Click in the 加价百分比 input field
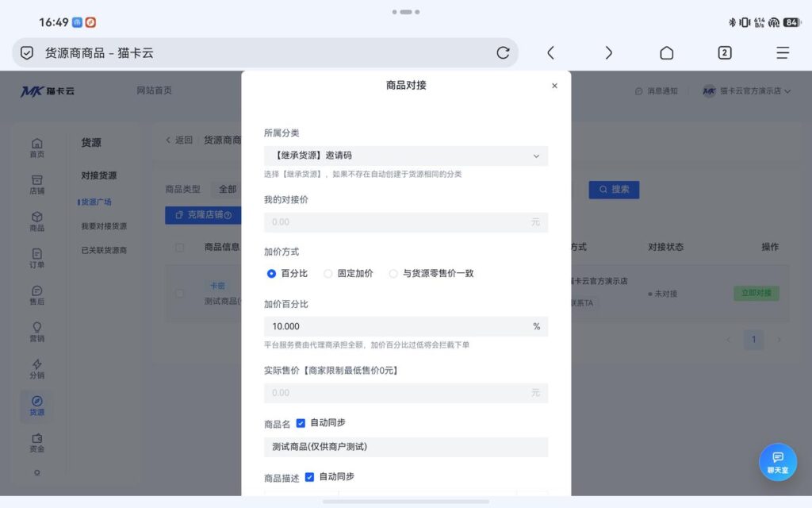This screenshot has width=812, height=508. [x=406, y=326]
